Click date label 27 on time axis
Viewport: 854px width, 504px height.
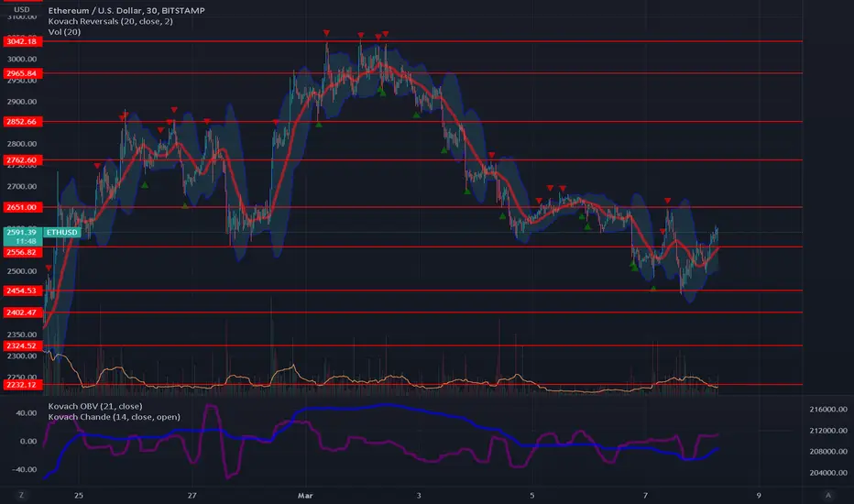pyautogui.click(x=192, y=496)
